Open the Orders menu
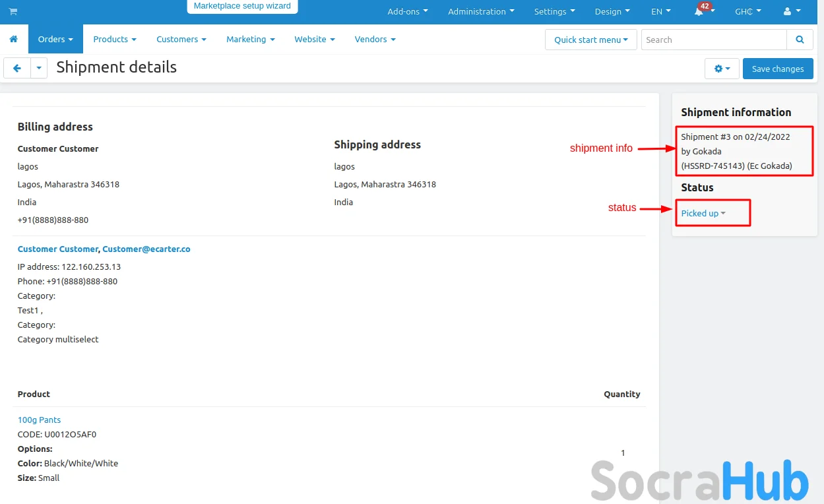Screen dimensions: 824x504 [55, 40]
